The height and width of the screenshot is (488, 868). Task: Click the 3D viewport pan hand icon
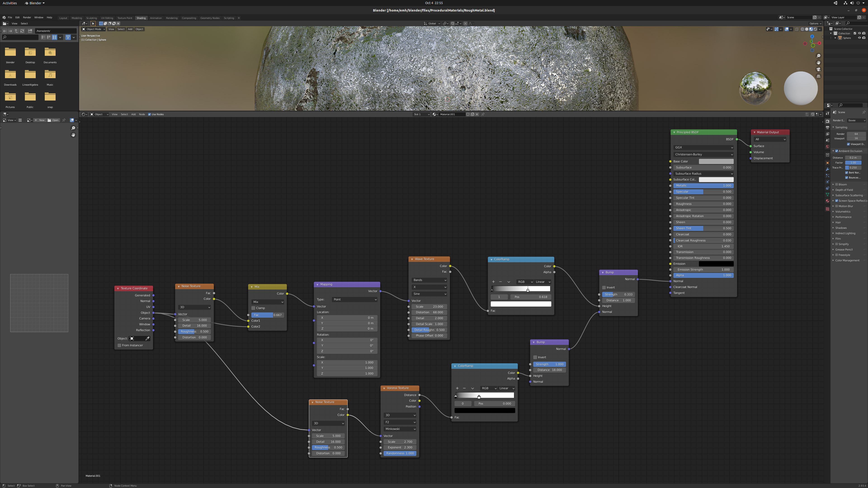(x=818, y=63)
